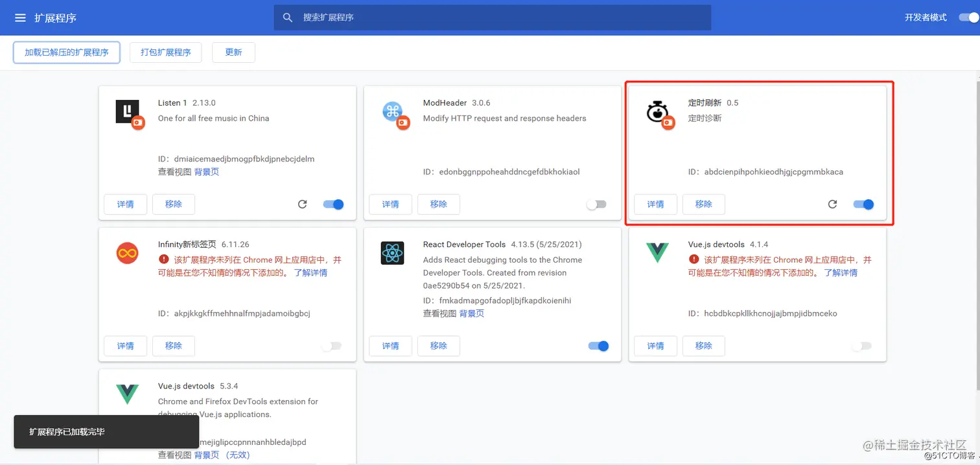980x465 pixels.
Task: Open Listen 1 背景页 link
Action: (207, 172)
